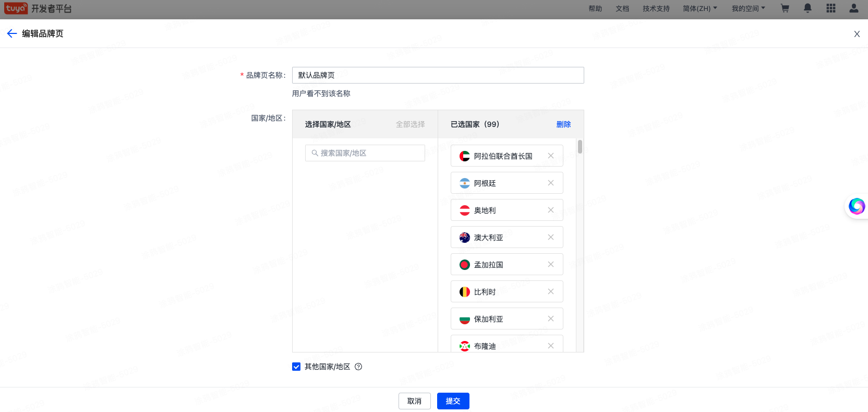Screen dimensions: 868x412
Task: Remove 阿根廷 from selected countries
Action: click(551, 183)
